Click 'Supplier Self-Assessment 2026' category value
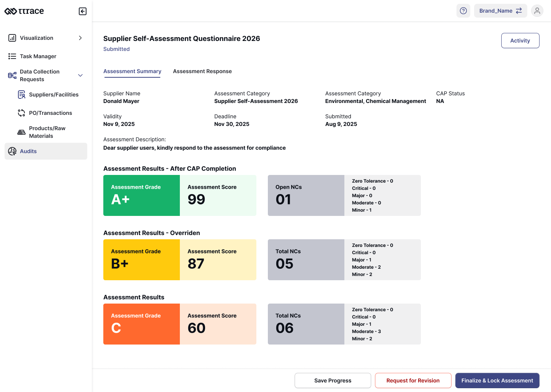The width and height of the screenshot is (551, 392). [x=256, y=101]
